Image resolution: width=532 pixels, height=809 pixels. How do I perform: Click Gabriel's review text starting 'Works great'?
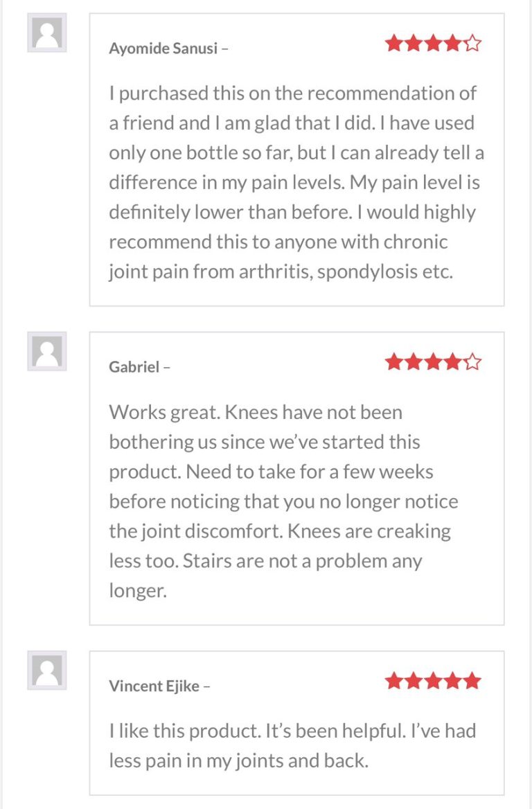283,501
